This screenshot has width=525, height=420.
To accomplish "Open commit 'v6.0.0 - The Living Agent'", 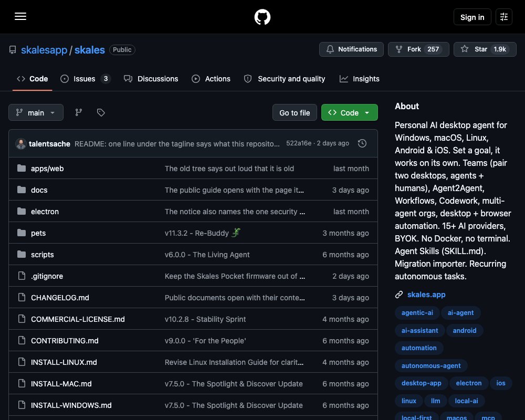I will [x=207, y=255].
